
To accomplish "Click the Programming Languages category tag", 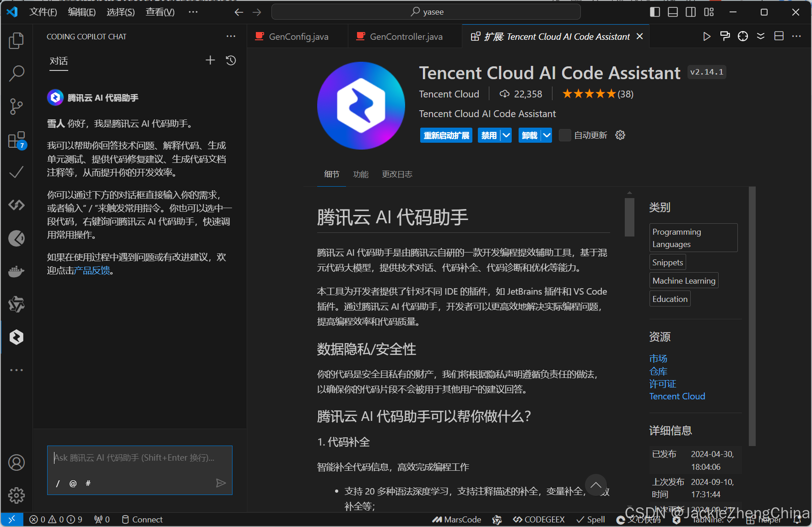I will (693, 238).
